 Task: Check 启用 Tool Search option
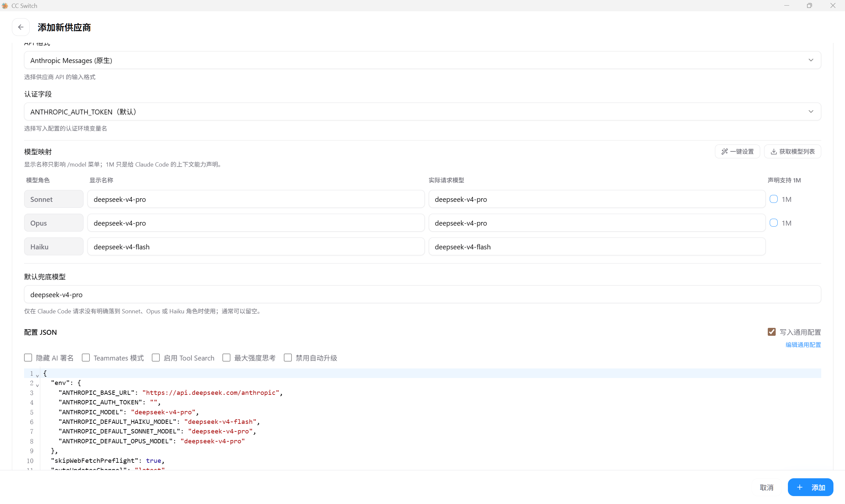[155, 358]
